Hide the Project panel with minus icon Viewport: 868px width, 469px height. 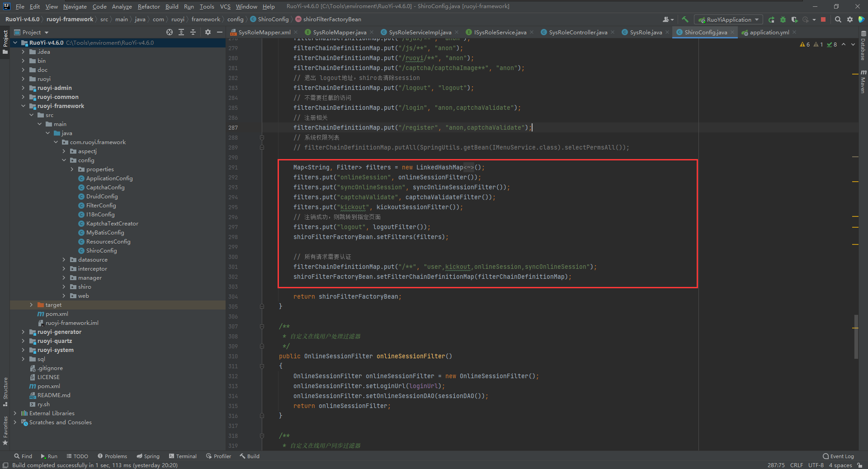220,32
